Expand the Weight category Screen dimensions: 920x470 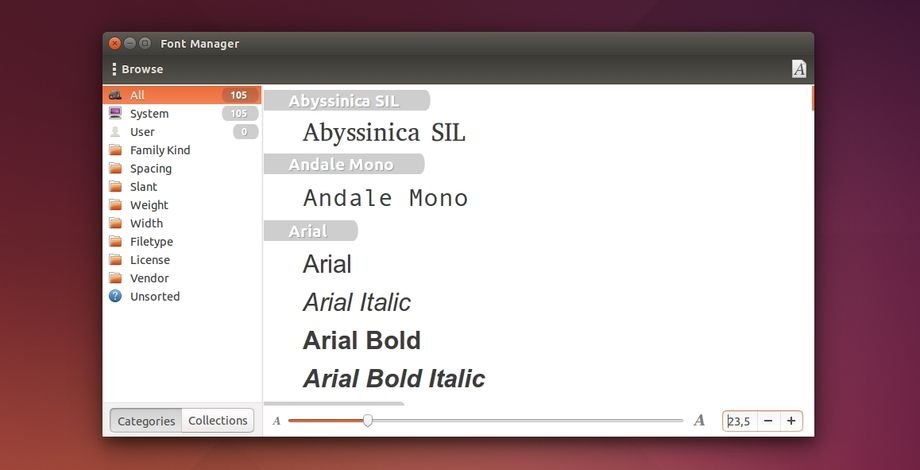[149, 205]
